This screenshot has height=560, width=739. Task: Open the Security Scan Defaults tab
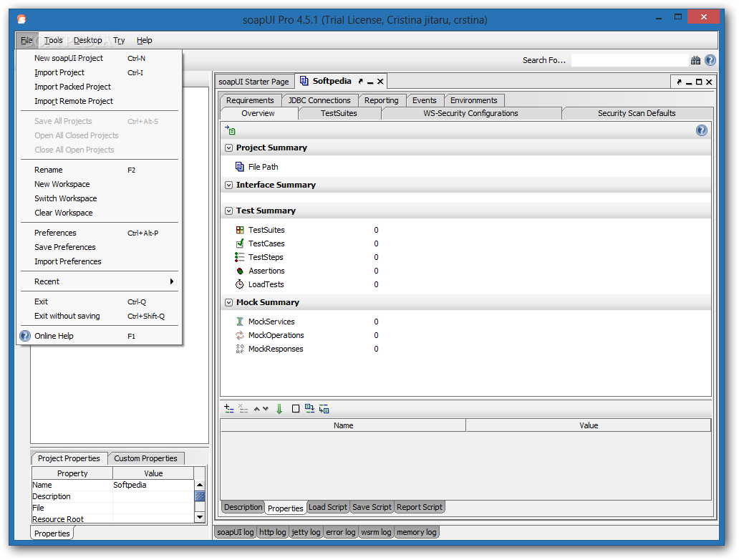tap(637, 113)
